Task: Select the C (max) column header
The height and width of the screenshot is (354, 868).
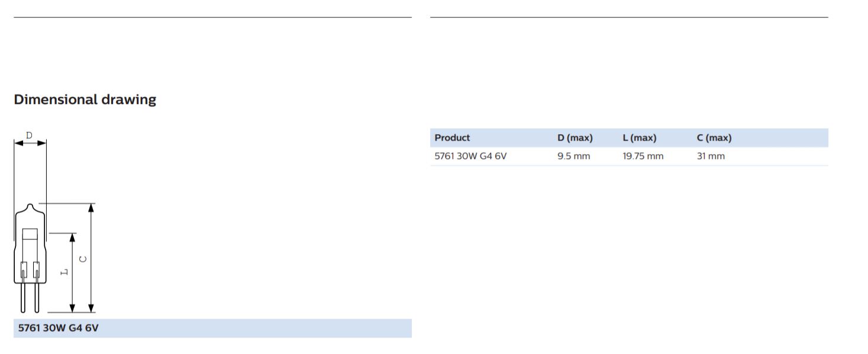Action: click(714, 138)
